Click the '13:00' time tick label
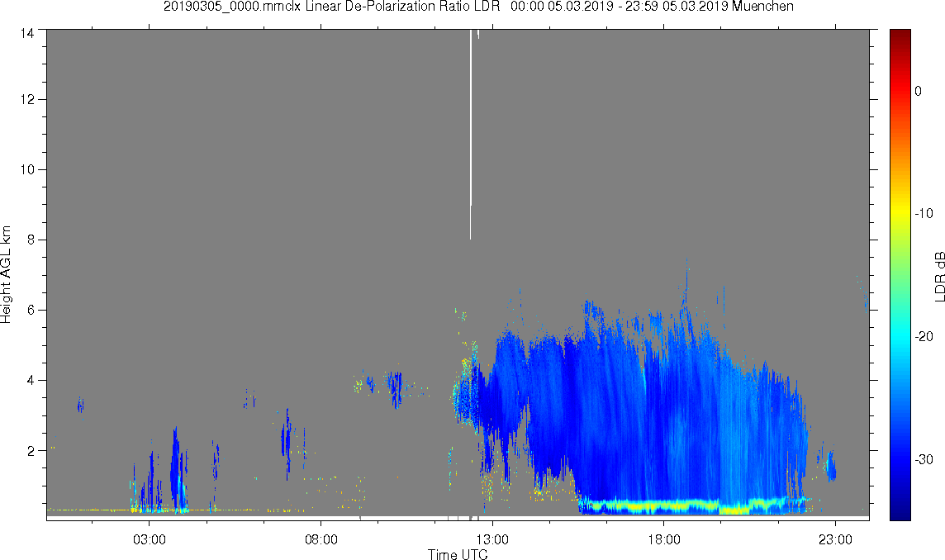Image resolution: width=945 pixels, height=560 pixels. point(492,539)
